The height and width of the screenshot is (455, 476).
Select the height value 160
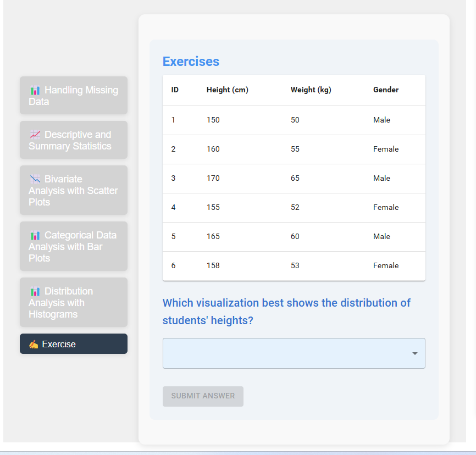(213, 149)
